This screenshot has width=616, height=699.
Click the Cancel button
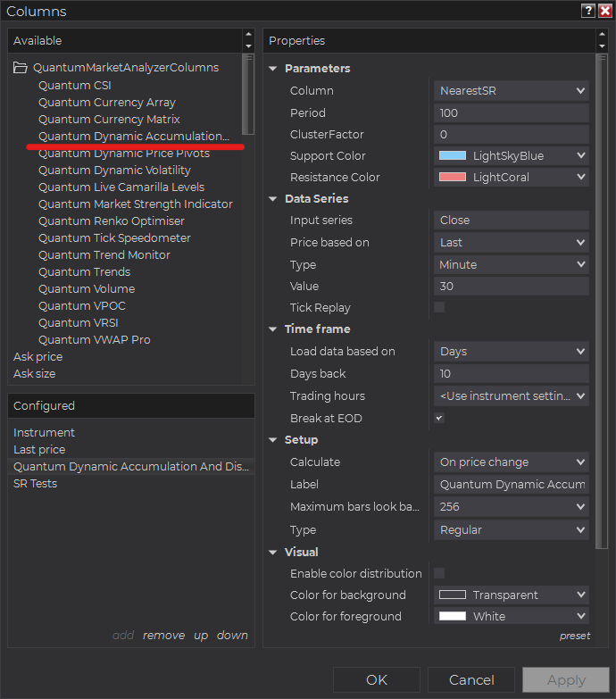(471, 680)
